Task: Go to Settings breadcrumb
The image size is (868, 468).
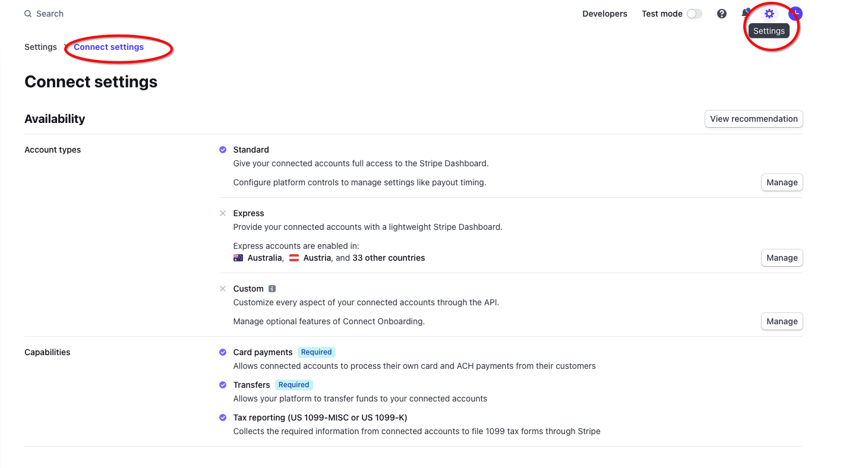Action: 40,47
